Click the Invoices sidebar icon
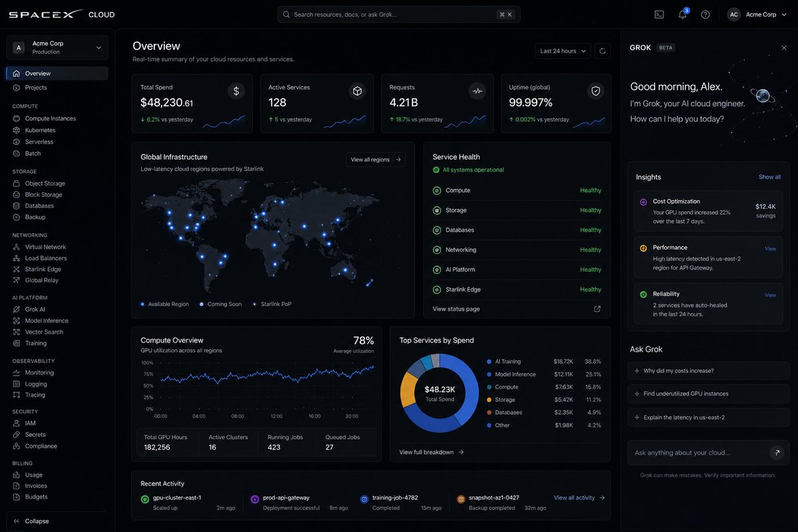The width and height of the screenshot is (798, 532). tap(17, 486)
